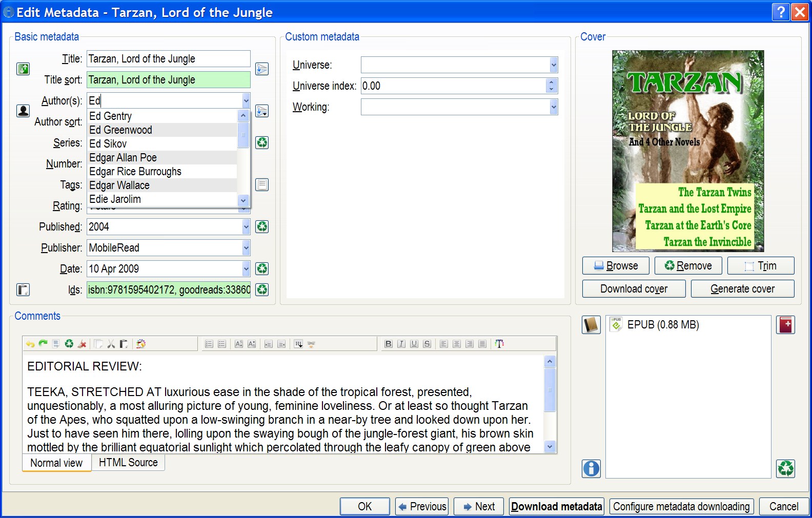Toggle Italic in the comments toolbar
Viewport: 812px width, 518px height.
[401, 344]
